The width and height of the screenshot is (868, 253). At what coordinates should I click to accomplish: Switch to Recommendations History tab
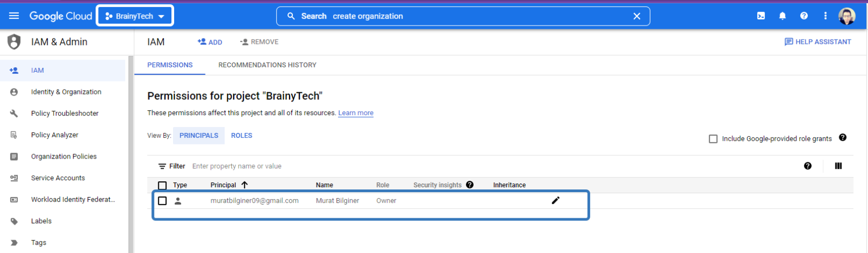[x=267, y=65]
